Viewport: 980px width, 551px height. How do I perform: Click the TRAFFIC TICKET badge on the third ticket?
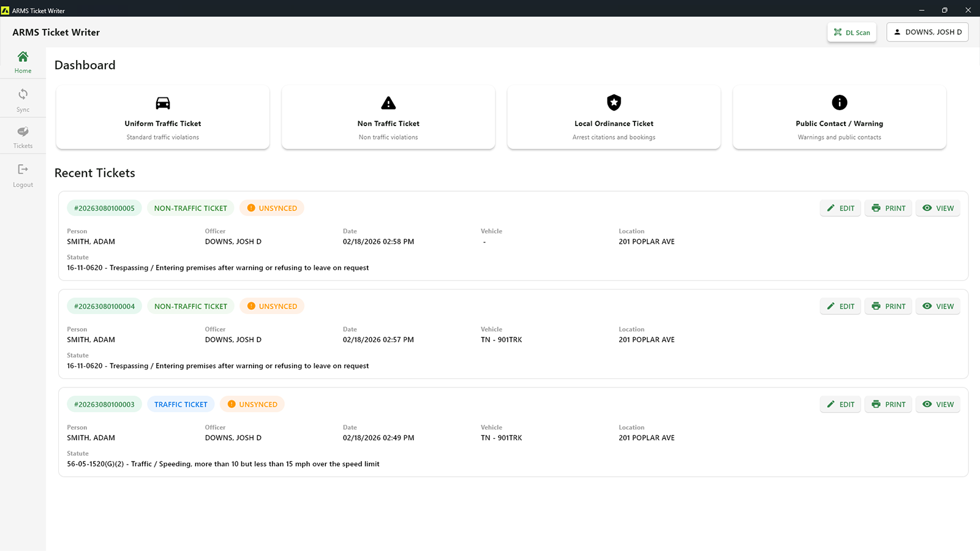181,404
